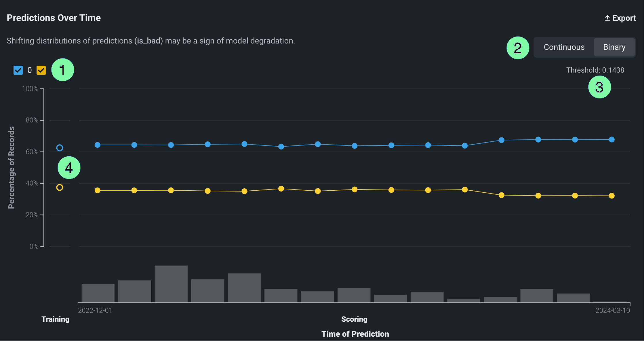
Task: Click the Scoring axis label
Action: point(354,319)
